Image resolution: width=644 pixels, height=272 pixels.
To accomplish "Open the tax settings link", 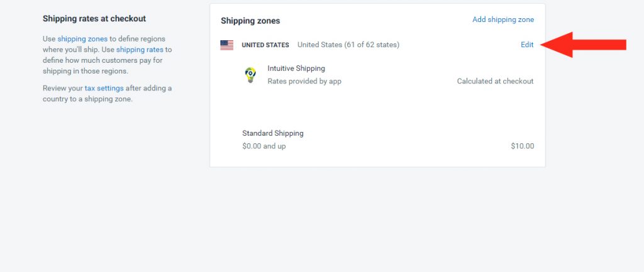I will point(104,88).
